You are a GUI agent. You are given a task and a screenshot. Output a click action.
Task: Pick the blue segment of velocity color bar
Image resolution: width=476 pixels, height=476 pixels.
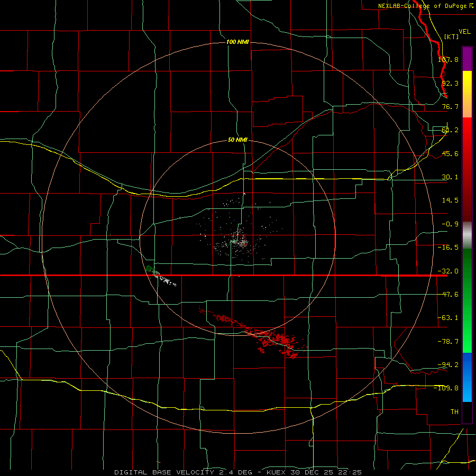pos(467,377)
